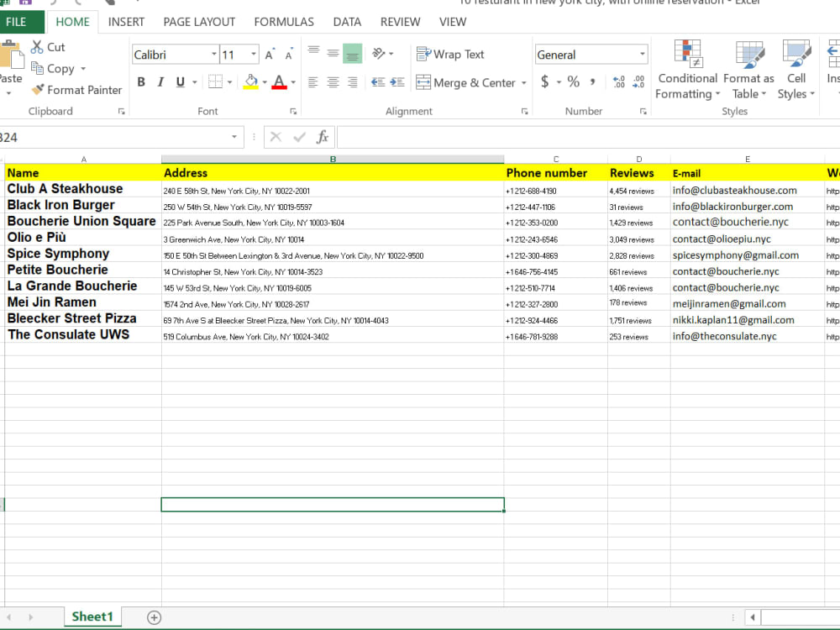Open the font size 11 dropdown
Screen dimensions: 840x630
[x=254, y=54]
